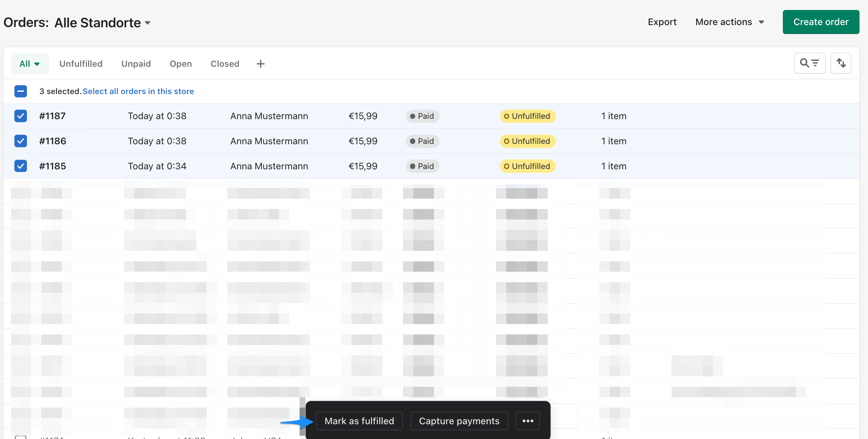Uncheck the checkbox for order #1186

click(x=21, y=141)
